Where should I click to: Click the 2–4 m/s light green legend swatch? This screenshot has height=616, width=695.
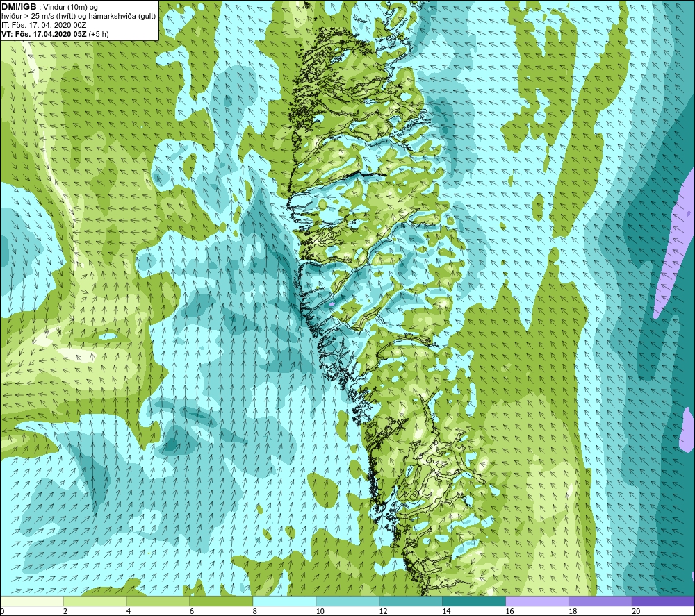pos(95,601)
